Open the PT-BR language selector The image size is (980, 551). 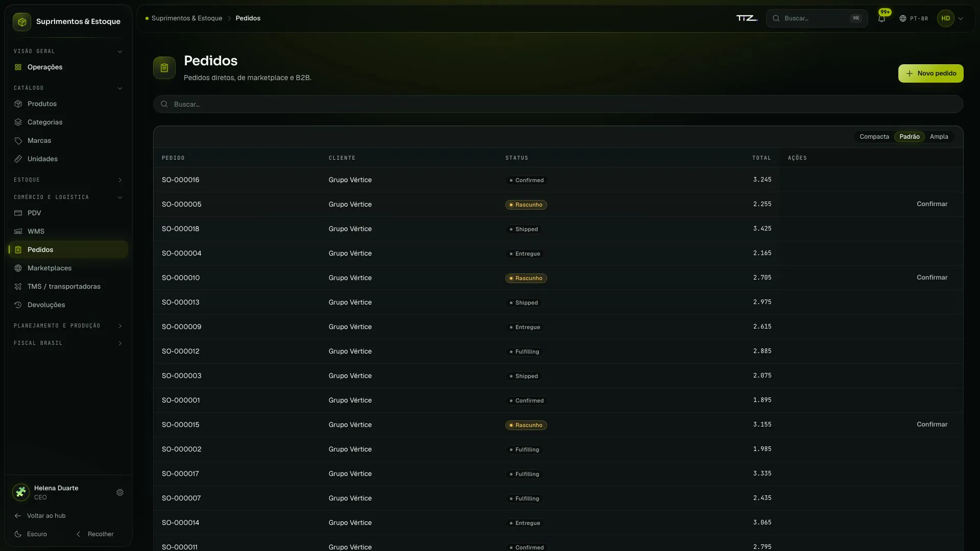[914, 18]
